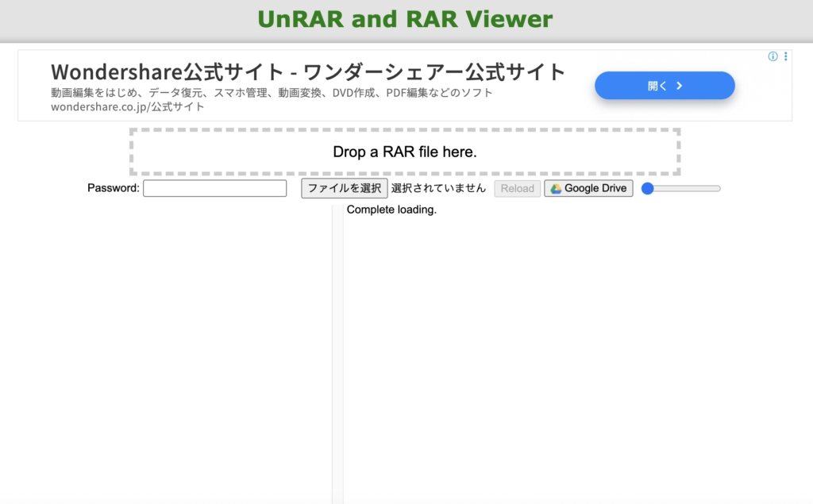Screen dimensions: 813x504
Task: Open the ad options three-dot icon
Action: coord(786,56)
